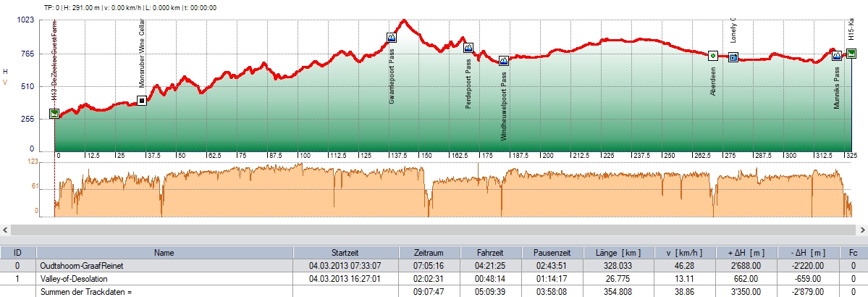868x297 pixels.
Task: Click the Gwarriepoort Pass mountain icon
Action: [392, 38]
